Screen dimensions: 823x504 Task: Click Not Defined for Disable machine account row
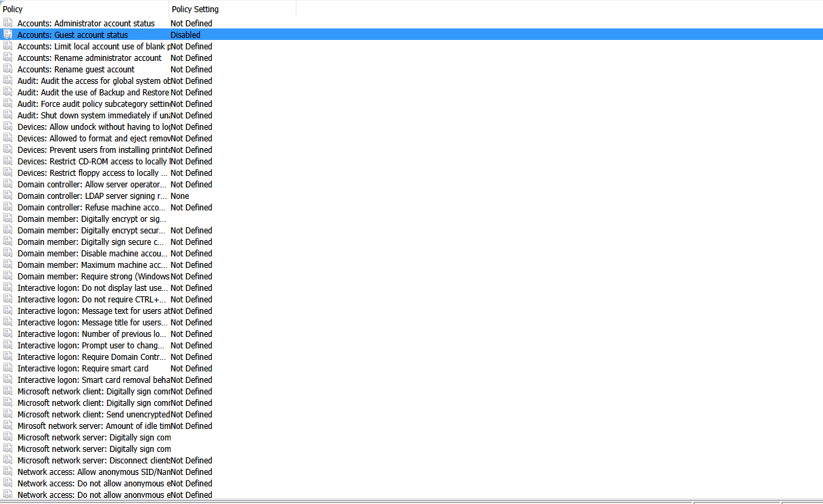[192, 253]
